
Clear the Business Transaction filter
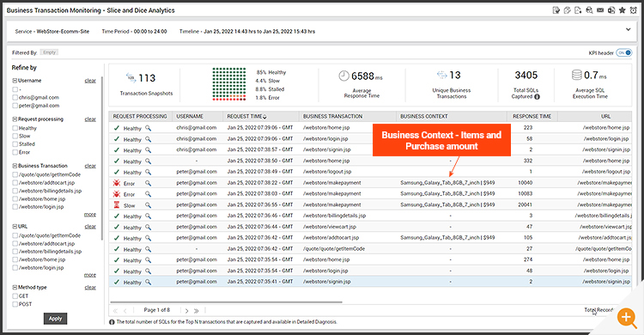90,166
